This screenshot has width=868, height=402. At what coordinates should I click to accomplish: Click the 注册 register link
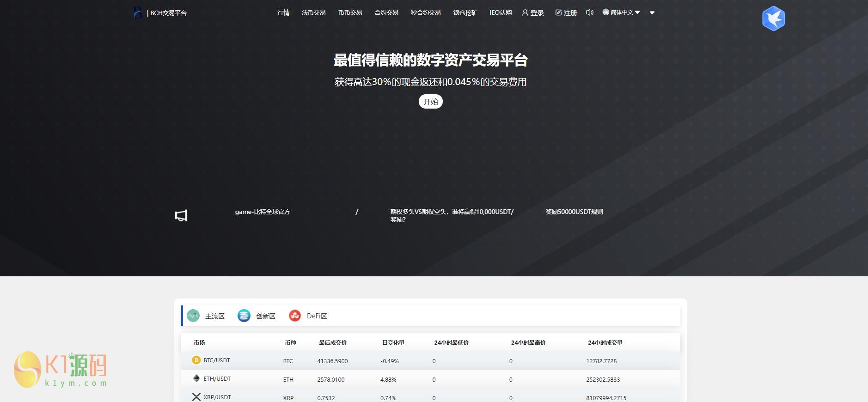tap(566, 13)
